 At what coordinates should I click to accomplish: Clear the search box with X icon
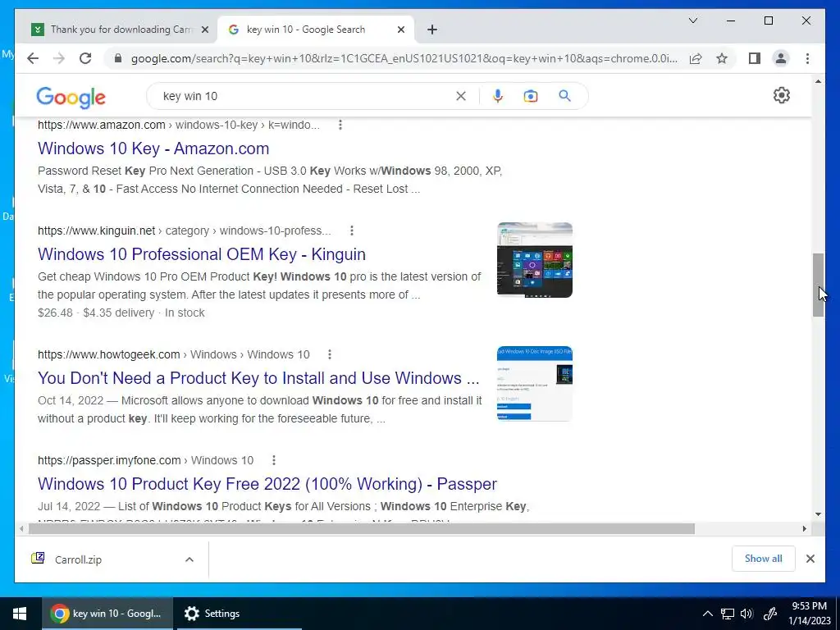click(x=461, y=96)
